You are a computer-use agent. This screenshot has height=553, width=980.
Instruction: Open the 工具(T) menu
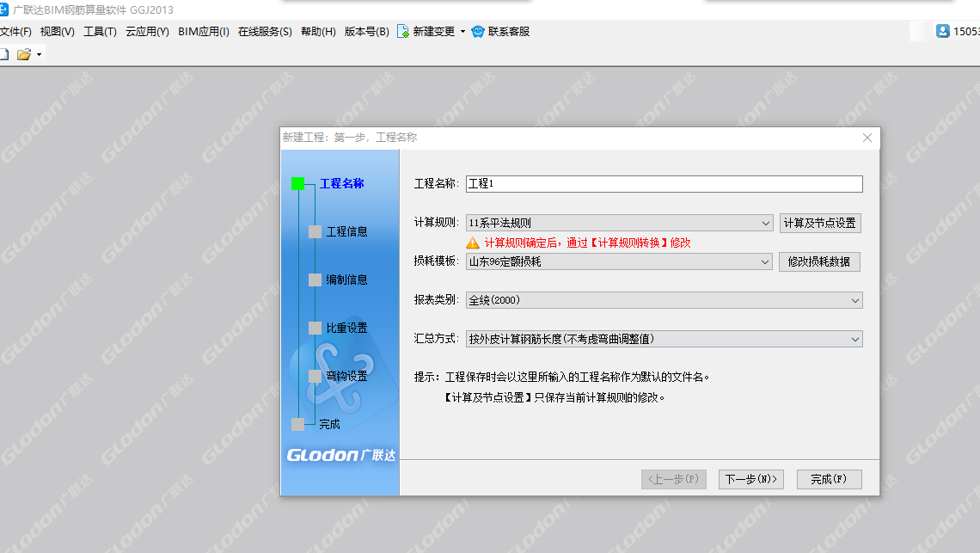(100, 31)
